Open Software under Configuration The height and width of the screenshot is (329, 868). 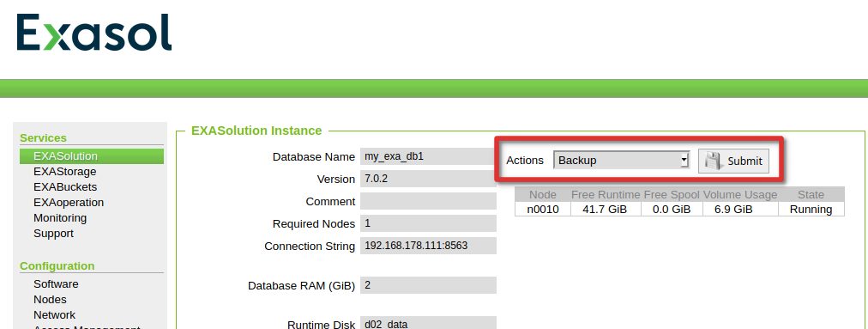click(x=56, y=284)
